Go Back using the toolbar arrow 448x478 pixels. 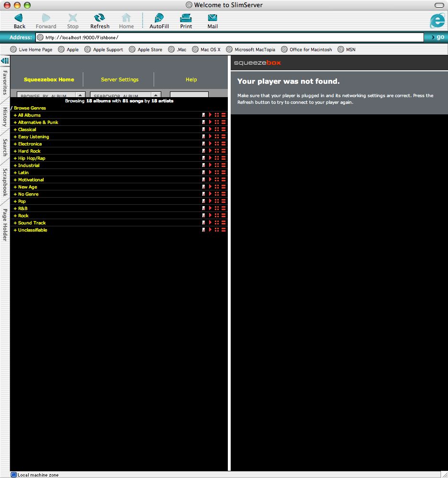(x=19, y=21)
